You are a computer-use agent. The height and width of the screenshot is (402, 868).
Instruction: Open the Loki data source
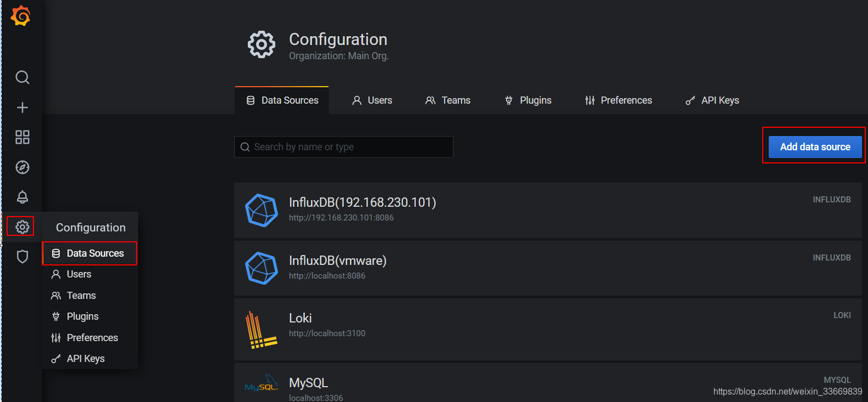pos(548,329)
